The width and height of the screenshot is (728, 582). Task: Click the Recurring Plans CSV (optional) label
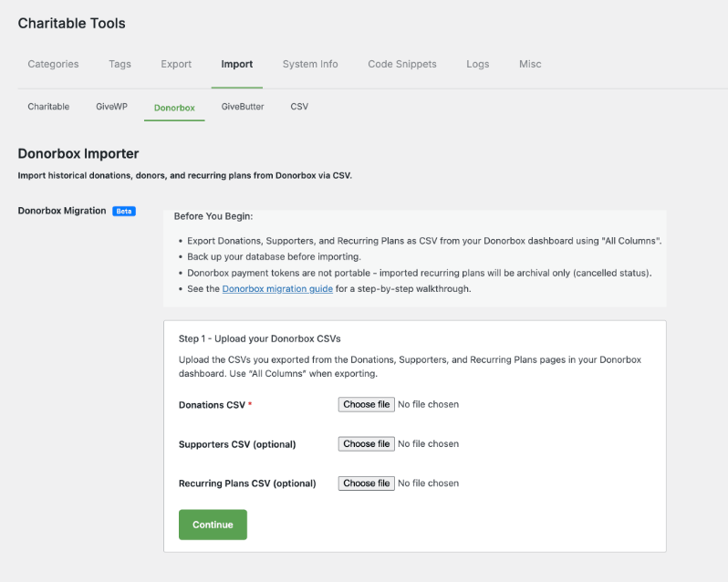[247, 483]
